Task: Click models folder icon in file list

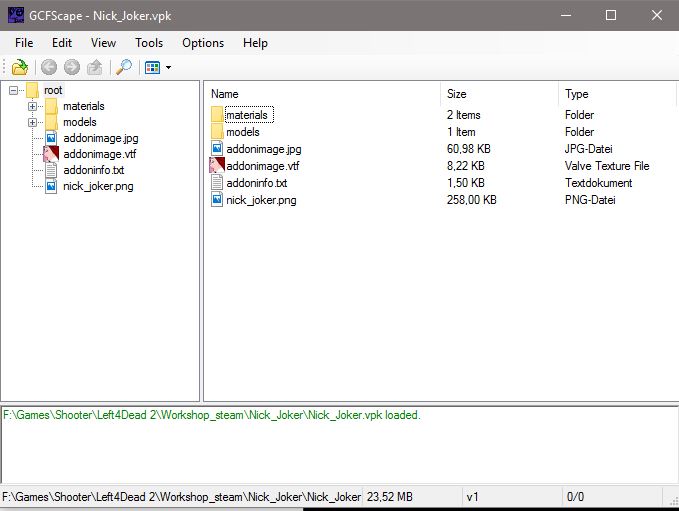Action: 217,132
